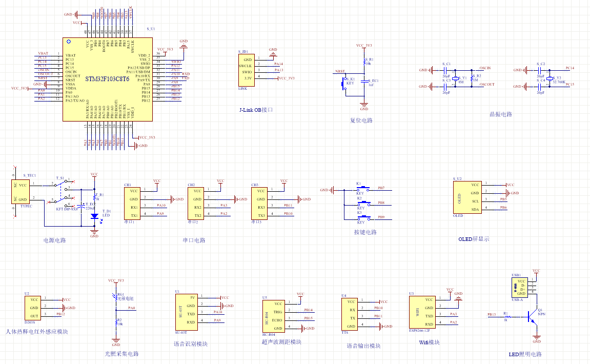Select the CH3 serial port connector
This screenshot has height=364, width=590.
(259, 203)
